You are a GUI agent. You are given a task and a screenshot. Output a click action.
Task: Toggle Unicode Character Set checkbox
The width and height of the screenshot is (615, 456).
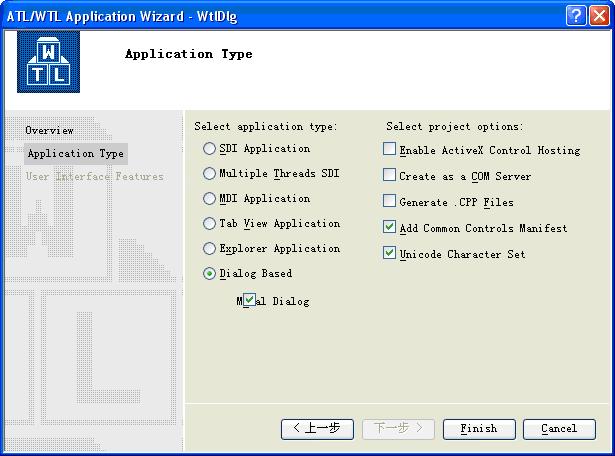390,254
